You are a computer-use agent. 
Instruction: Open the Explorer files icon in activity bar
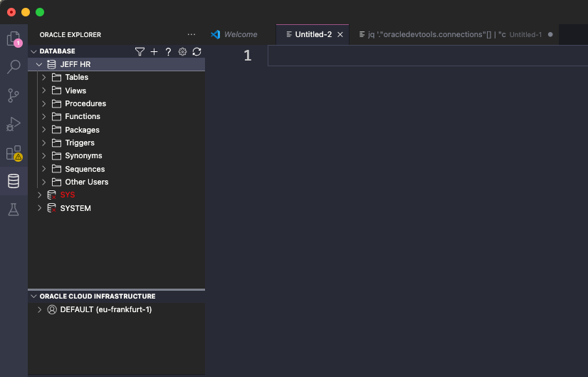point(14,38)
